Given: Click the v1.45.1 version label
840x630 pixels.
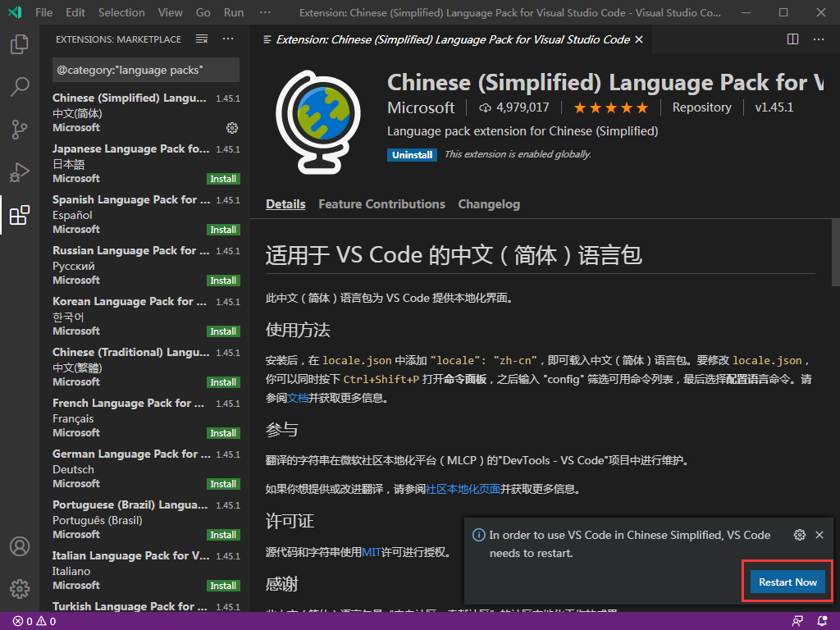Looking at the screenshot, I should 774,107.
